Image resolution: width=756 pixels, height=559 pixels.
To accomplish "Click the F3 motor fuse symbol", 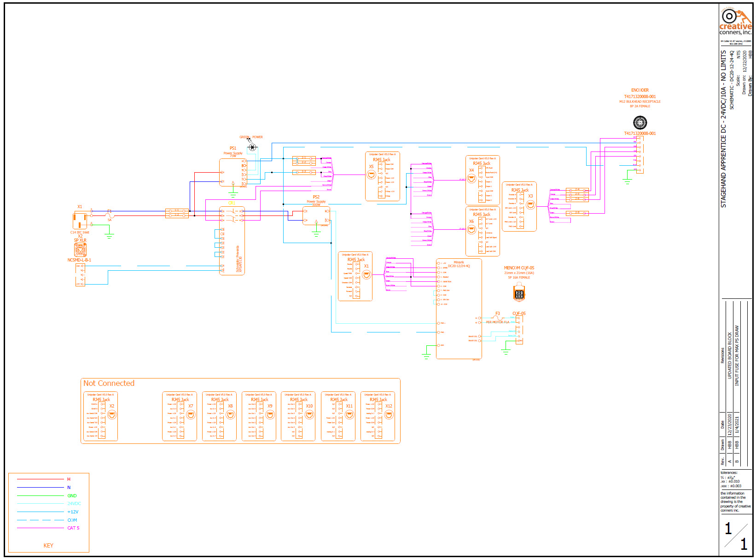I will pyautogui.click(x=497, y=317).
